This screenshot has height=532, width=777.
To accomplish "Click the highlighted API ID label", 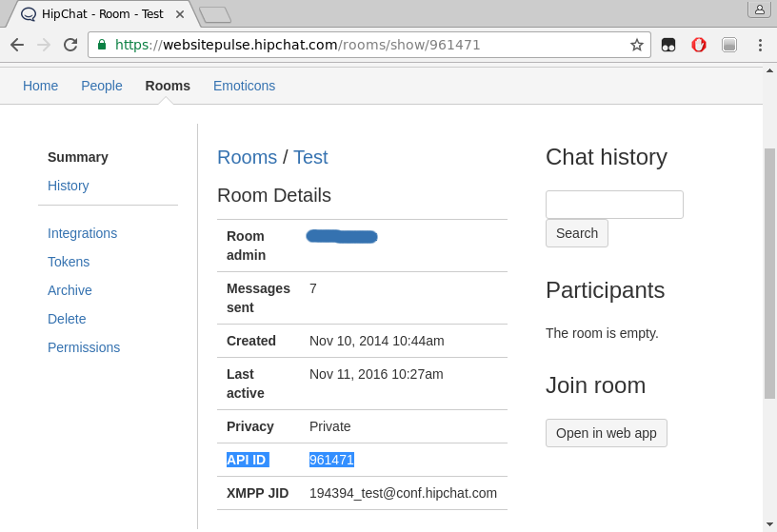I will pos(248,460).
